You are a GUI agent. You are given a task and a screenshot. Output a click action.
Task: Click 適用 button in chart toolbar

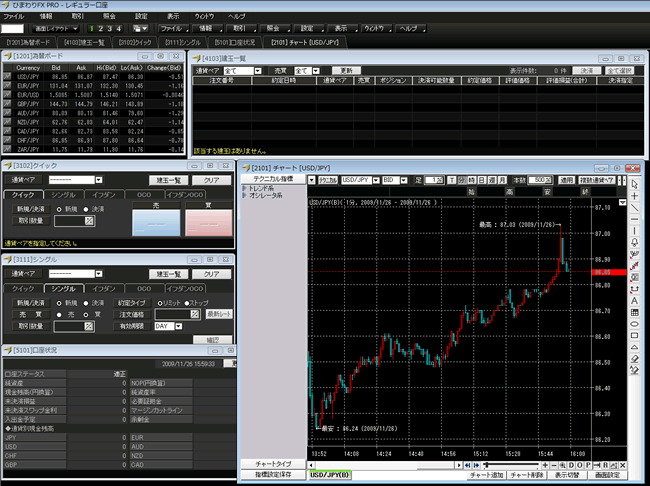point(566,180)
